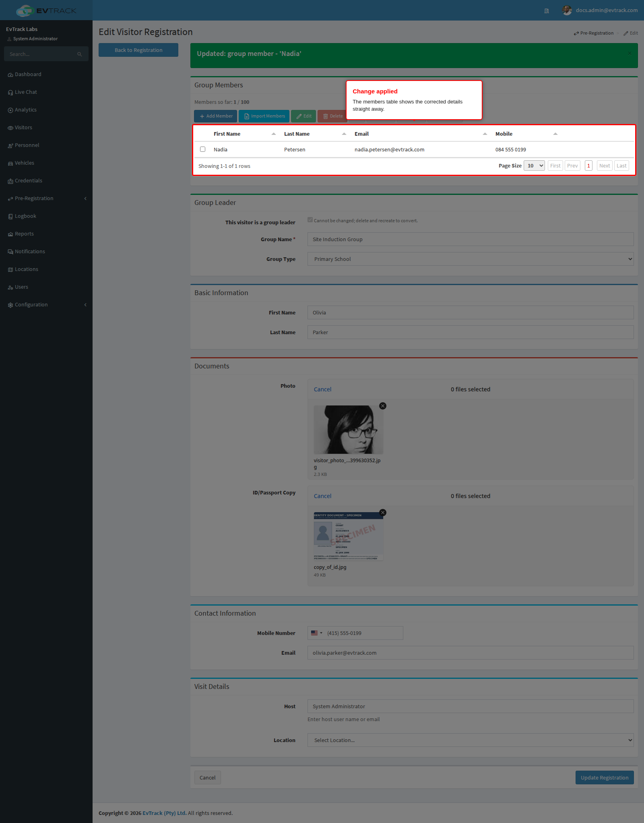Click Cancel link in Photo uploader
Screen dimensions: 644x823
coord(322,389)
